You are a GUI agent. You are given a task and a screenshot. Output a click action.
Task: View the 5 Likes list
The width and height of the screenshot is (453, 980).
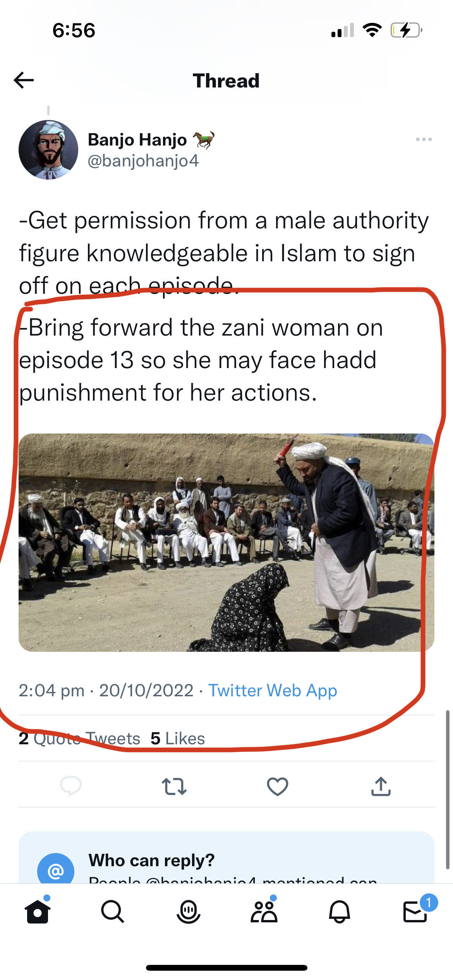[178, 738]
